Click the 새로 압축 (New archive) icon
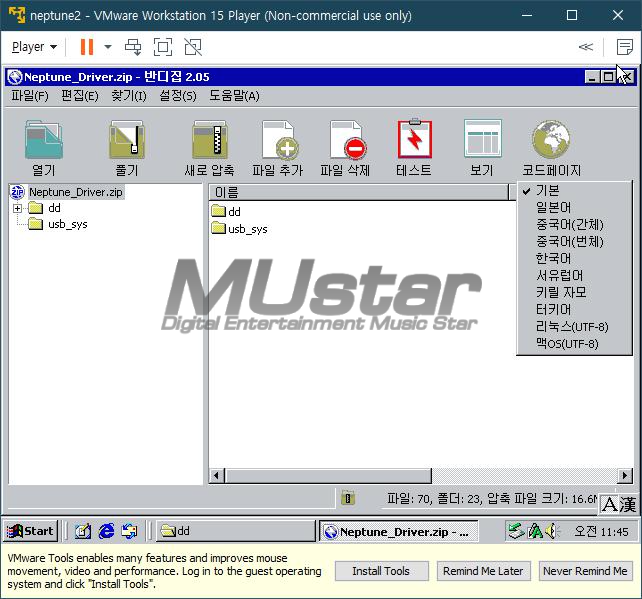The width and height of the screenshot is (642, 599). coord(210,140)
